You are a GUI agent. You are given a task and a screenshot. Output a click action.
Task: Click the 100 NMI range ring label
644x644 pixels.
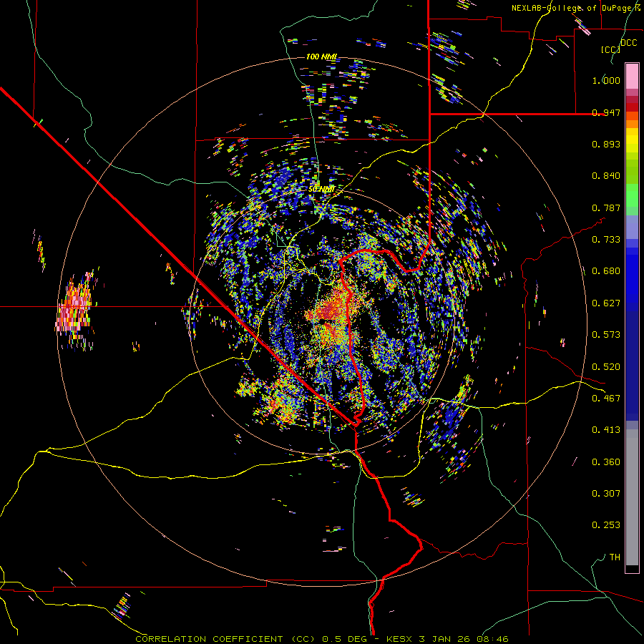click(321, 57)
